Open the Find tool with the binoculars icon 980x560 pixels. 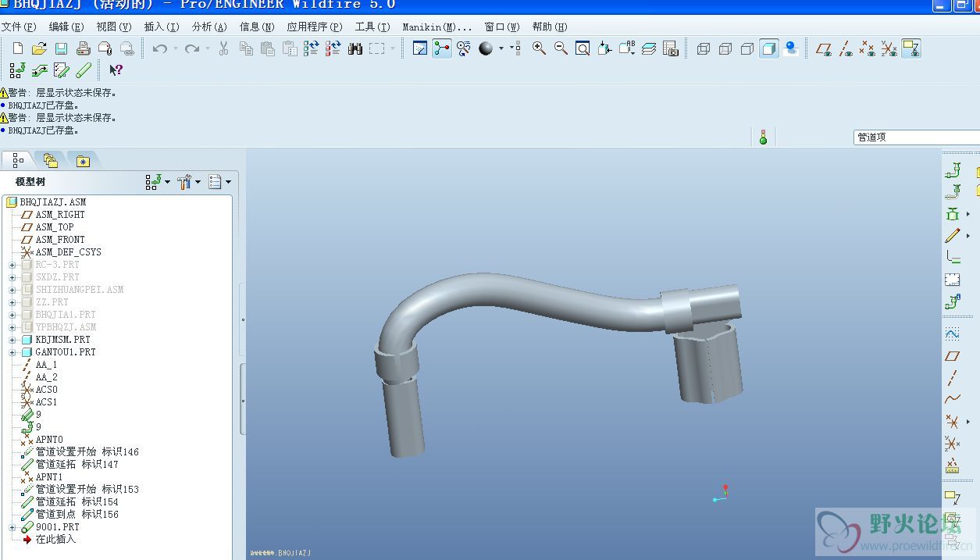tap(355, 48)
